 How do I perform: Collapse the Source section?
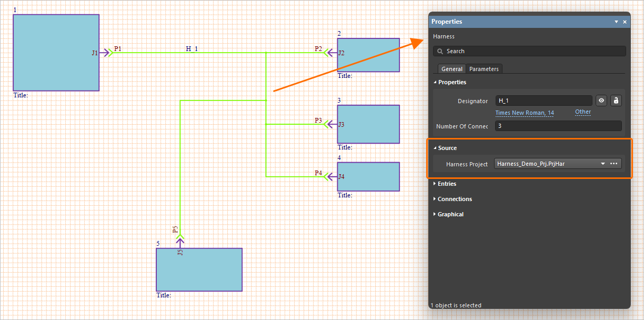pos(435,148)
